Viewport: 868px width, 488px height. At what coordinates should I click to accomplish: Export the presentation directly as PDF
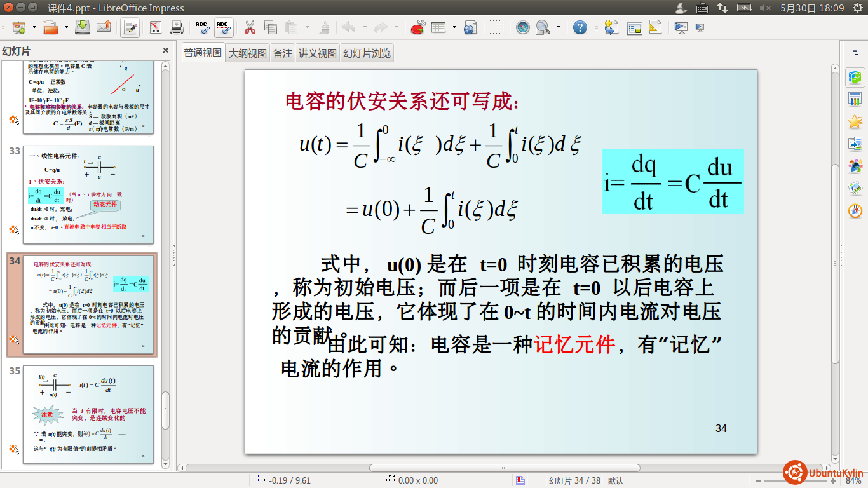click(156, 28)
